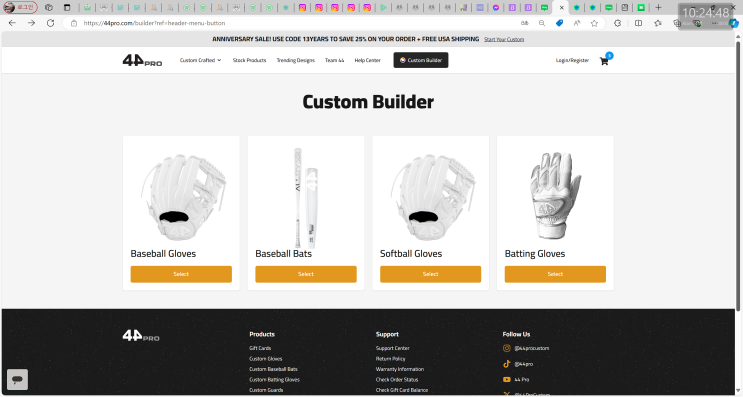The height and width of the screenshot is (397, 743).
Task: Click the Baseball Gloves product image
Action: [x=183, y=197]
